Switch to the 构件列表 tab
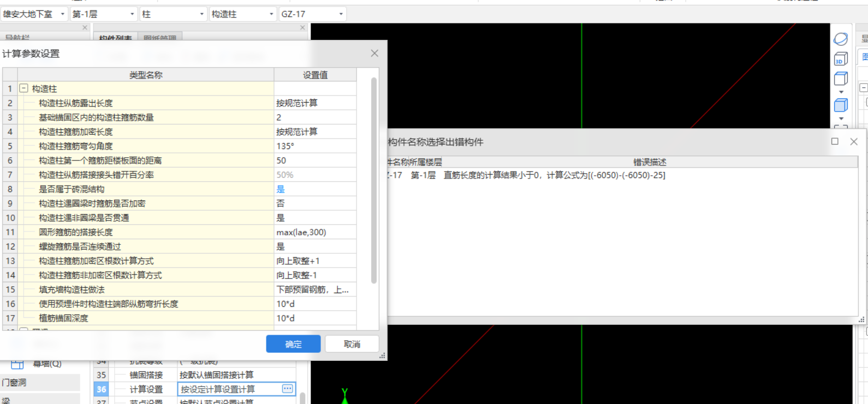This screenshot has height=404, width=868. point(115,38)
